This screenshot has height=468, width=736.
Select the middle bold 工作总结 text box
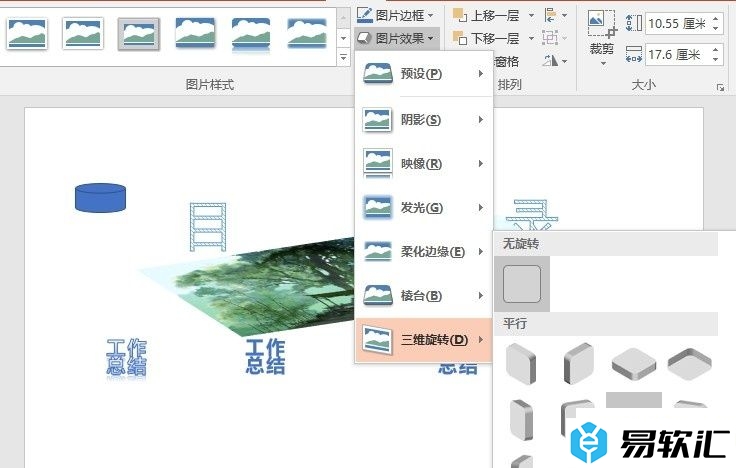pyautogui.click(x=265, y=357)
